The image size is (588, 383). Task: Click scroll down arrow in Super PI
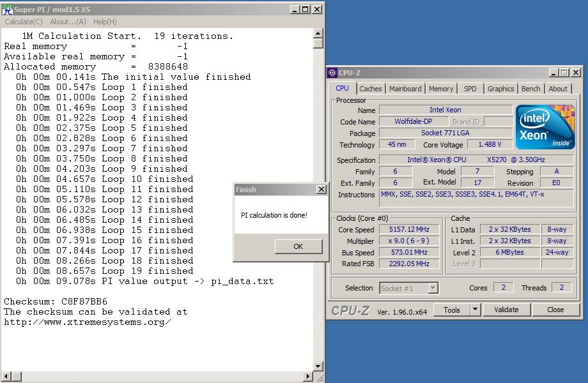coord(318,366)
